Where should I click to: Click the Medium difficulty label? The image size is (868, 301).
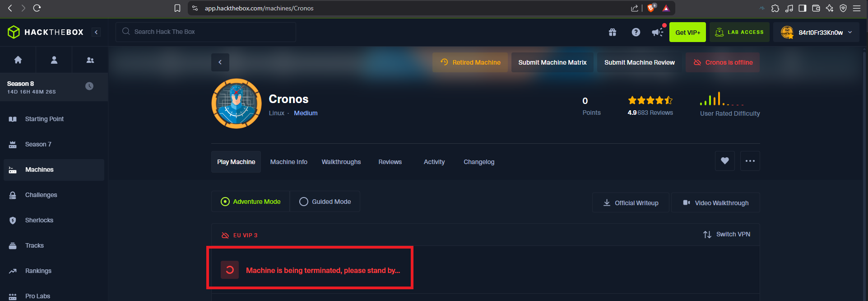click(x=306, y=113)
